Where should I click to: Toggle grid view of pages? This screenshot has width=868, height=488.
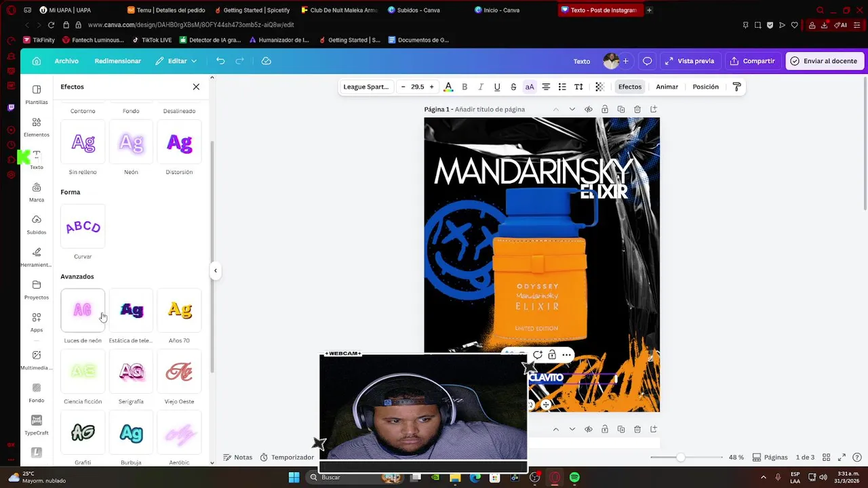[826, 457]
